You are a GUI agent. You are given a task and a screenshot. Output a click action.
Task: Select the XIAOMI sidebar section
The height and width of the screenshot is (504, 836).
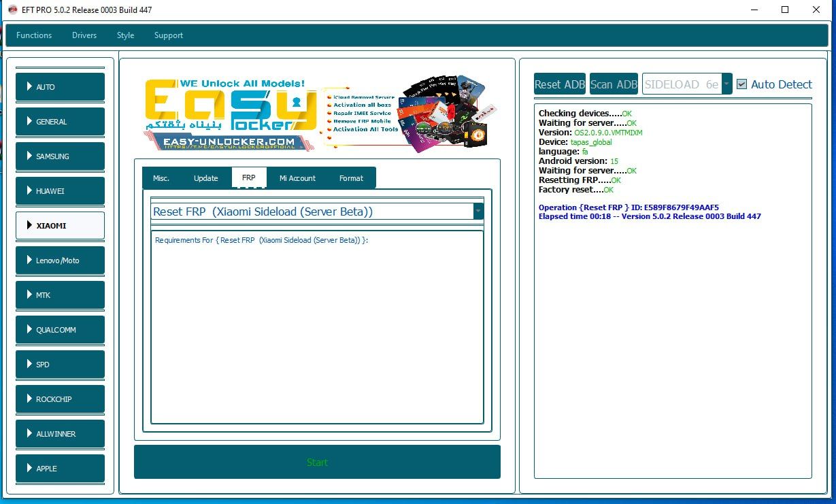click(60, 226)
